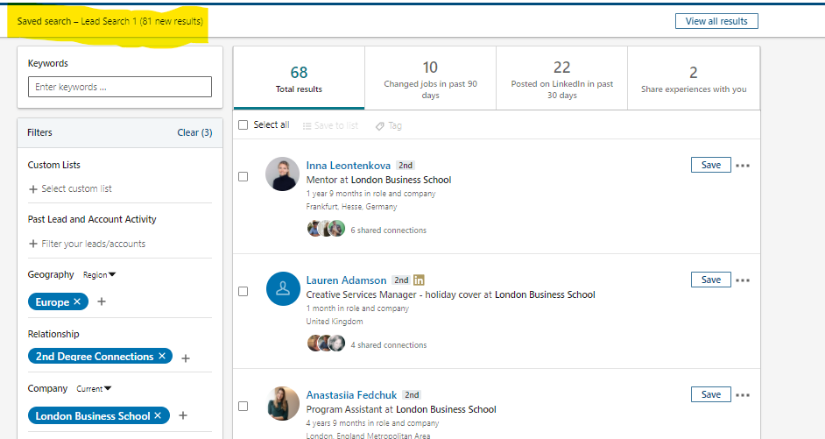Click Filter your leads/accounts plus option
825x439 pixels.
click(x=87, y=244)
